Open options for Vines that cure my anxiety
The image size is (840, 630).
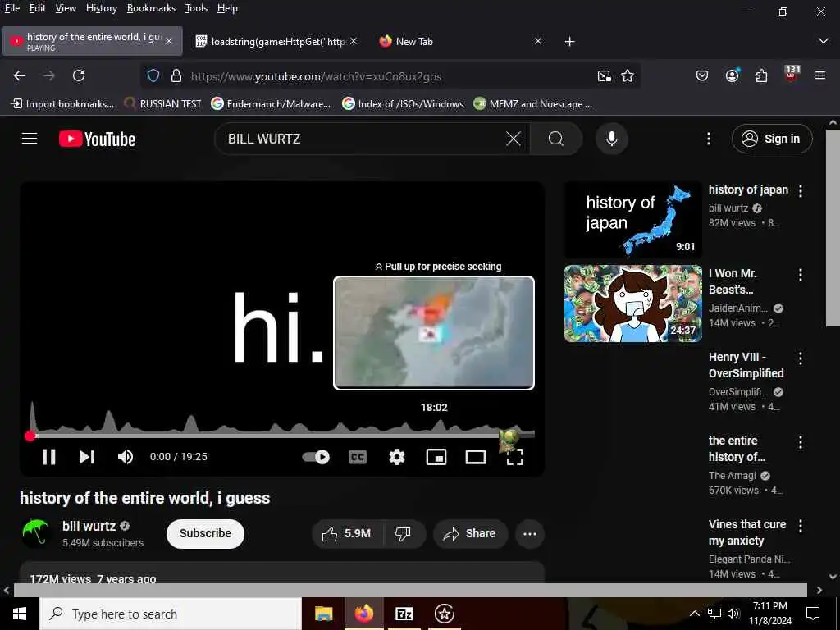click(801, 526)
